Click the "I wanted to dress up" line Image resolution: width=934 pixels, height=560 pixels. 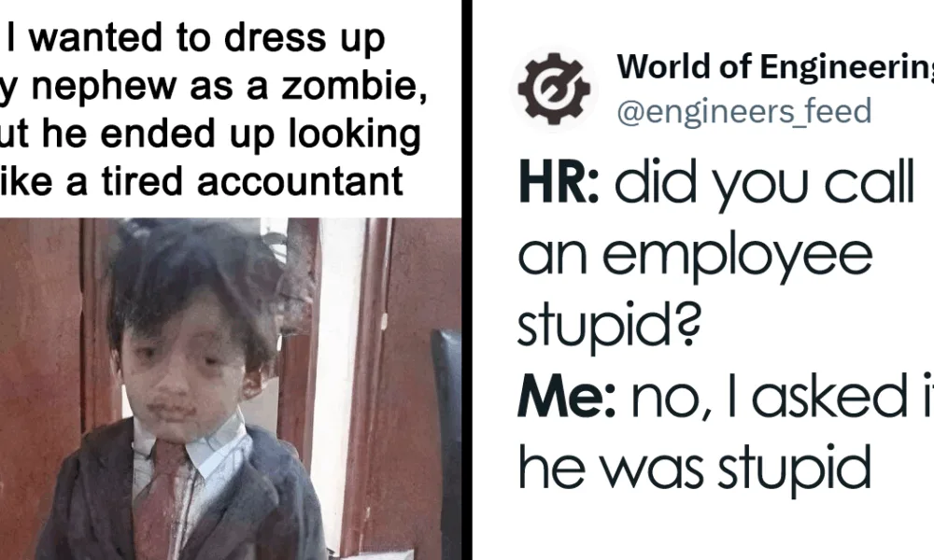(x=196, y=38)
